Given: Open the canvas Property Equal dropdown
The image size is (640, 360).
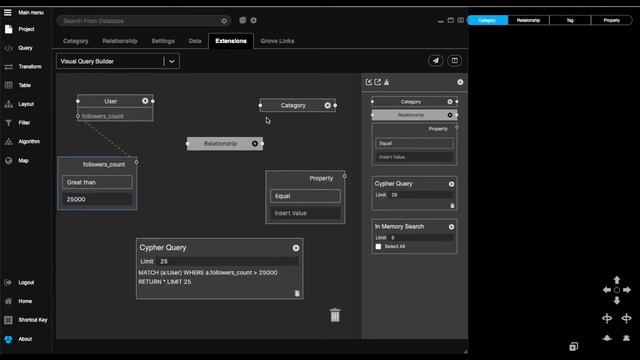Looking at the screenshot, I should pyautogui.click(x=305, y=196).
